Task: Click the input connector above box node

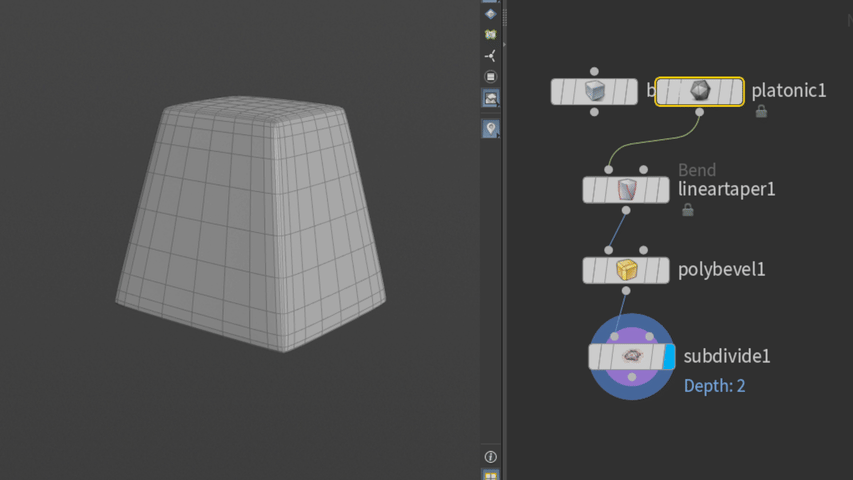Action: click(x=594, y=71)
